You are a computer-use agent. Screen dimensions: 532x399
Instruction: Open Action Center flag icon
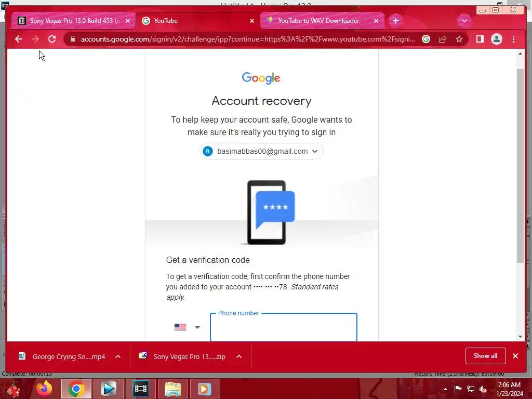point(458,389)
